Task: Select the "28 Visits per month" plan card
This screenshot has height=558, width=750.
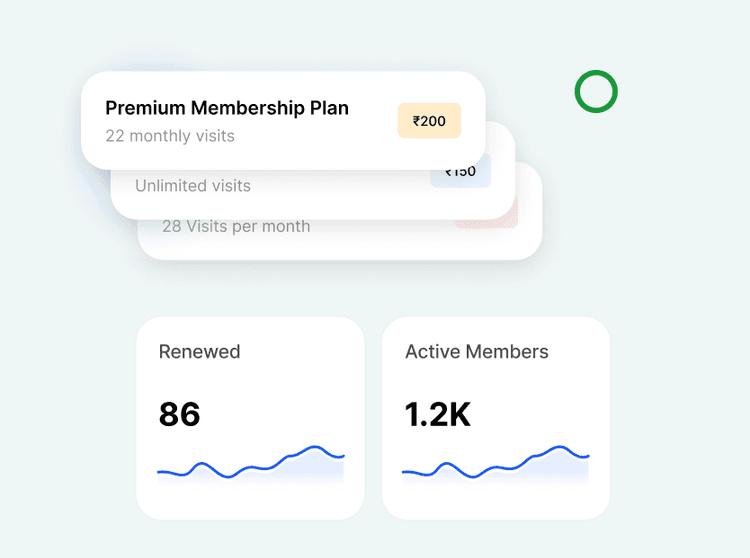Action: tap(236, 227)
